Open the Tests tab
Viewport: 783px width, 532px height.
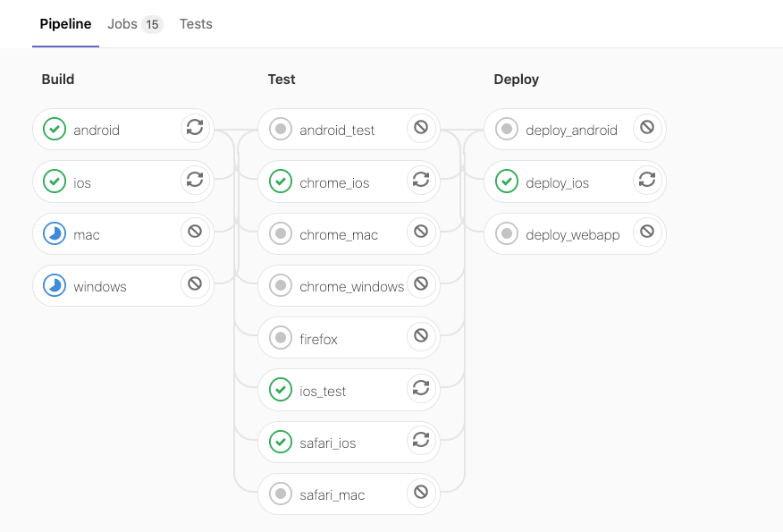pos(196,24)
